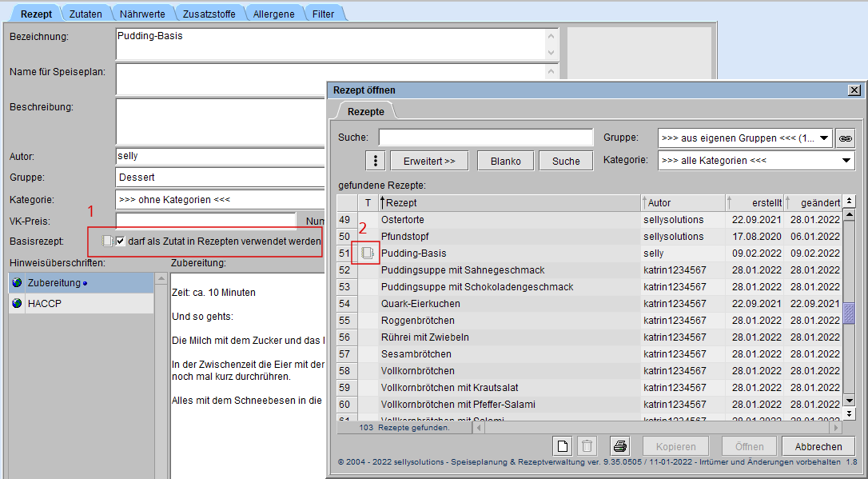Click the trash can delete icon
The height and width of the screenshot is (479, 868).
pyautogui.click(x=587, y=446)
